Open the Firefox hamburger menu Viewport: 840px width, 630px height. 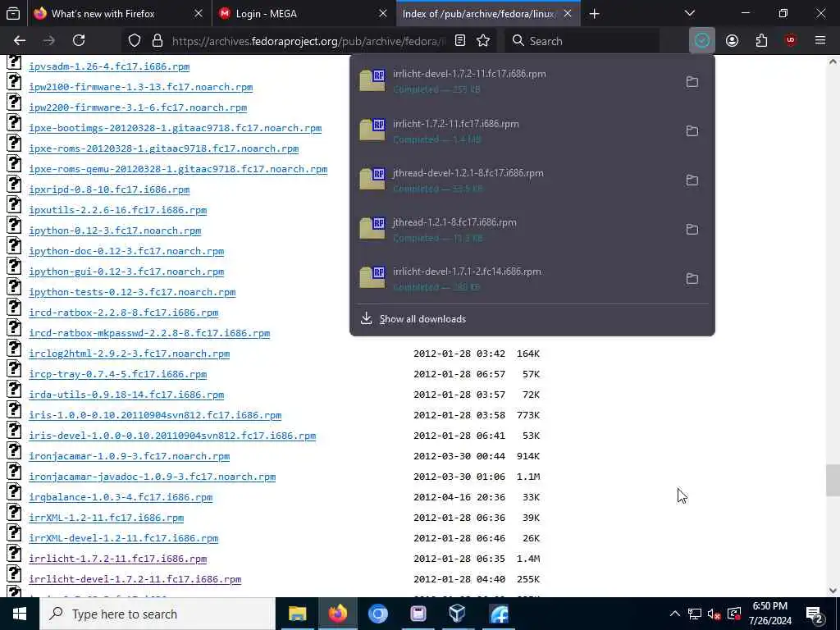[x=819, y=41]
